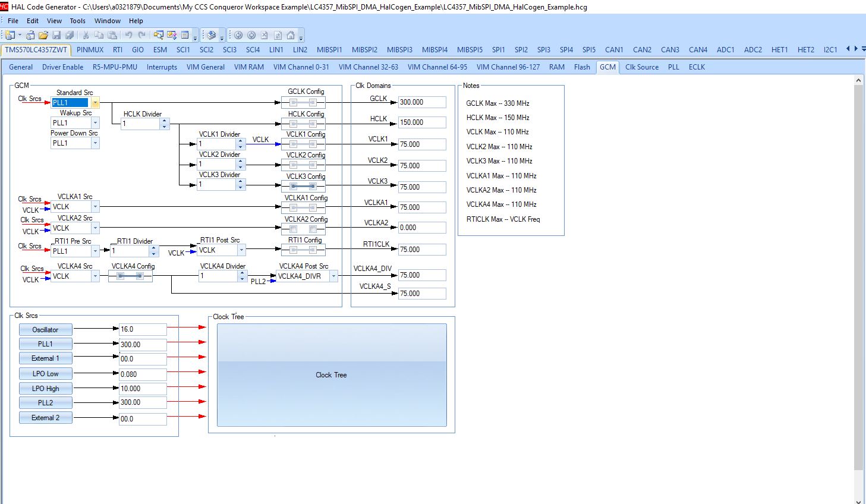This screenshot has width=866, height=504.
Task: Click the Stop page icon
Action: [x=264, y=35]
